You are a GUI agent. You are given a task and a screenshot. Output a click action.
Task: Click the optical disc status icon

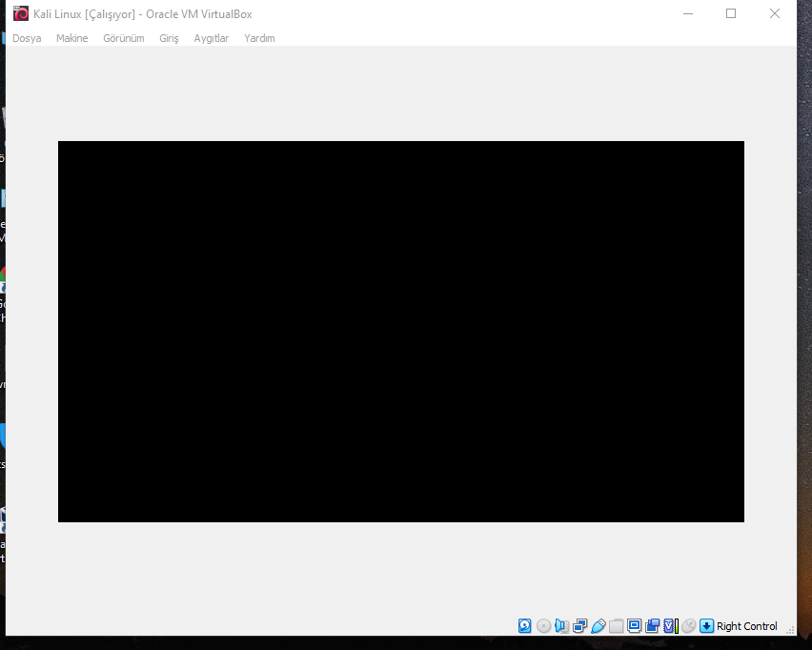543,625
